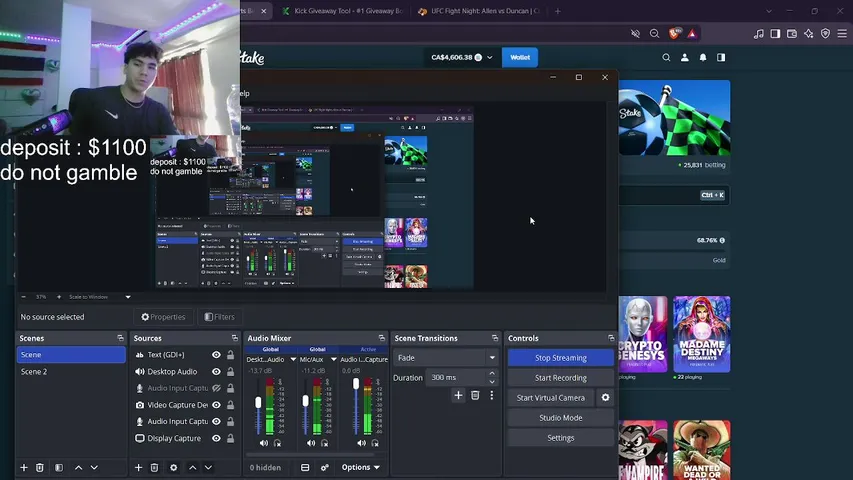853x480 pixels.
Task: Open OBS Settings button
Action: [x=560, y=438]
